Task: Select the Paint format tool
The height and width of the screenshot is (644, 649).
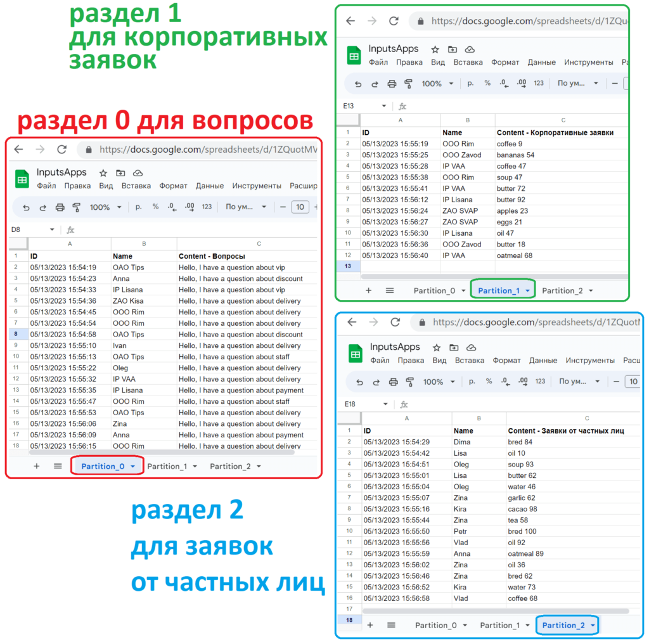Action: coord(77,207)
